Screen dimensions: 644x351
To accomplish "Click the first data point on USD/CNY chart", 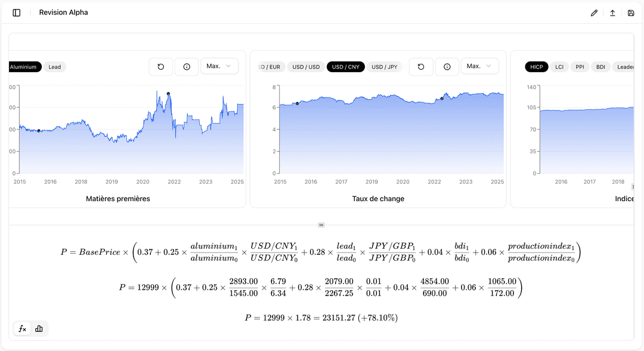I will pyautogui.click(x=298, y=104).
